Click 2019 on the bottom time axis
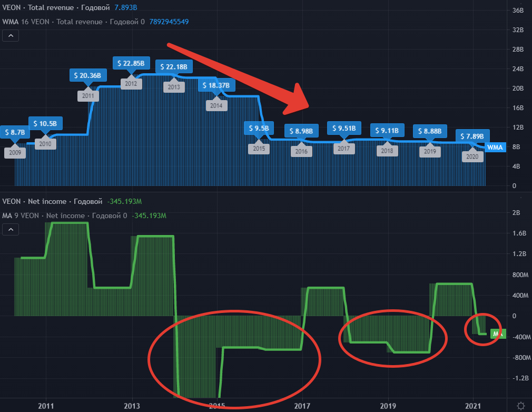The width and height of the screenshot is (532, 412). (x=388, y=406)
